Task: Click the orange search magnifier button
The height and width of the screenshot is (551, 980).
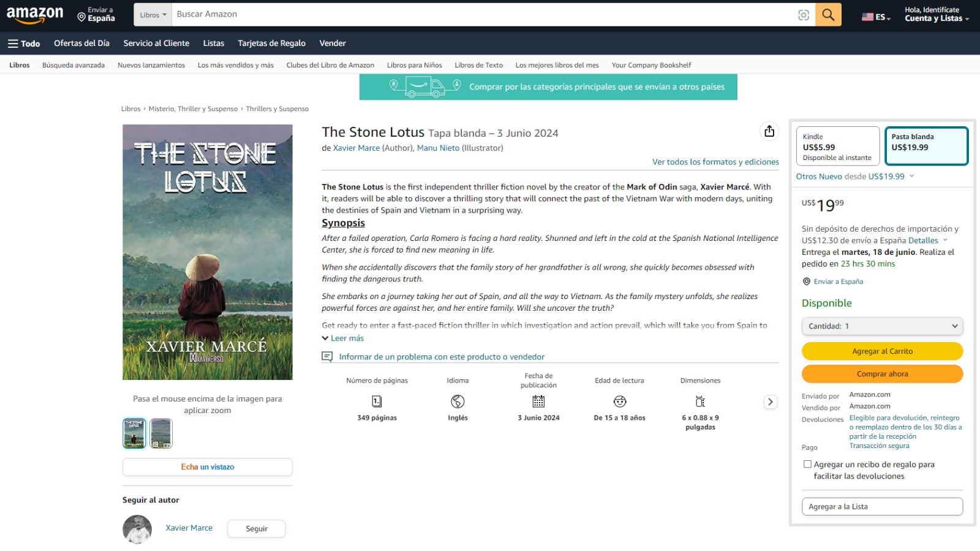Action: (x=828, y=15)
